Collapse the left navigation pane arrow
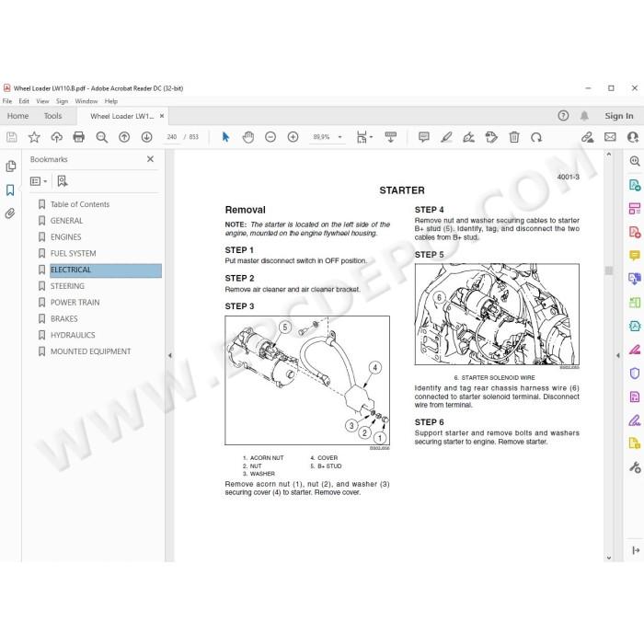The height and width of the screenshot is (644, 644). pyautogui.click(x=169, y=356)
